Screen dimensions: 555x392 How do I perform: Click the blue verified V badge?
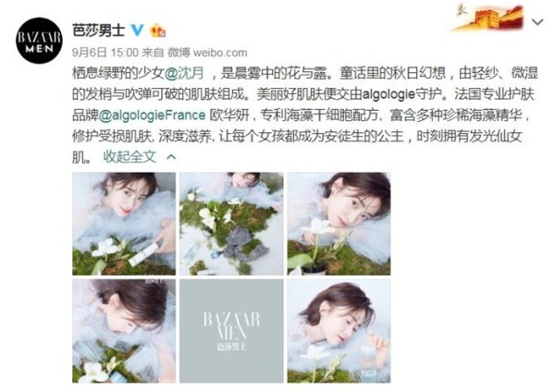click(x=137, y=31)
